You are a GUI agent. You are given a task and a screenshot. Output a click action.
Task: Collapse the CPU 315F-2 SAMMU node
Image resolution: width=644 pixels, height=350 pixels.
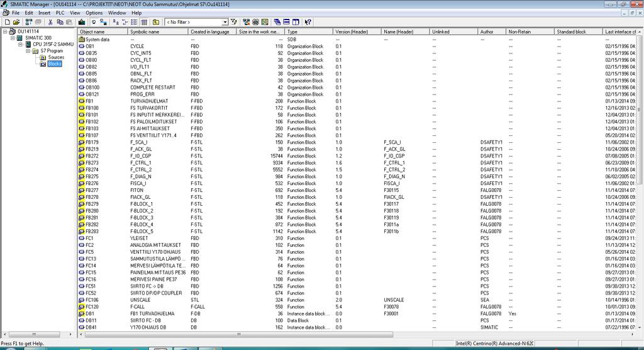(20, 45)
